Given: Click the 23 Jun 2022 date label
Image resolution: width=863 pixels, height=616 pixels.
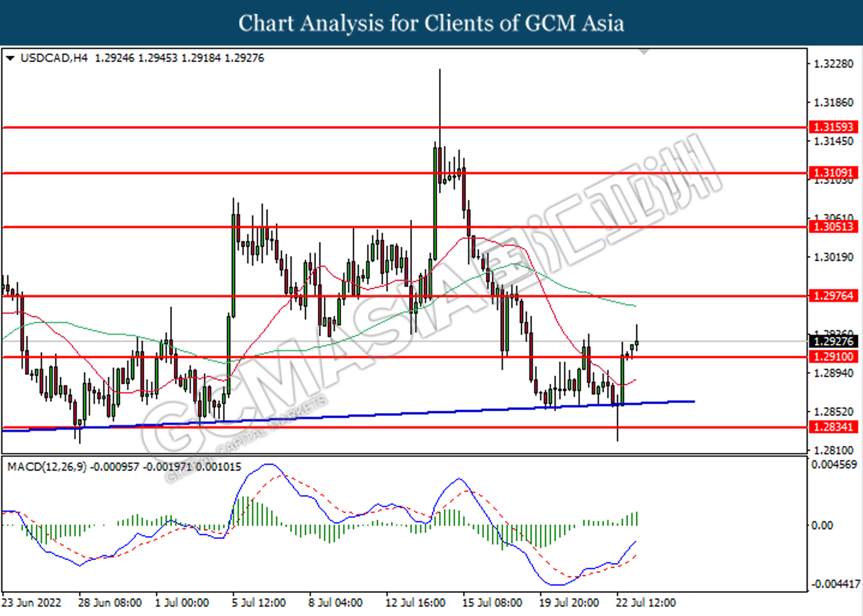Looking at the screenshot, I should pyautogui.click(x=32, y=603).
